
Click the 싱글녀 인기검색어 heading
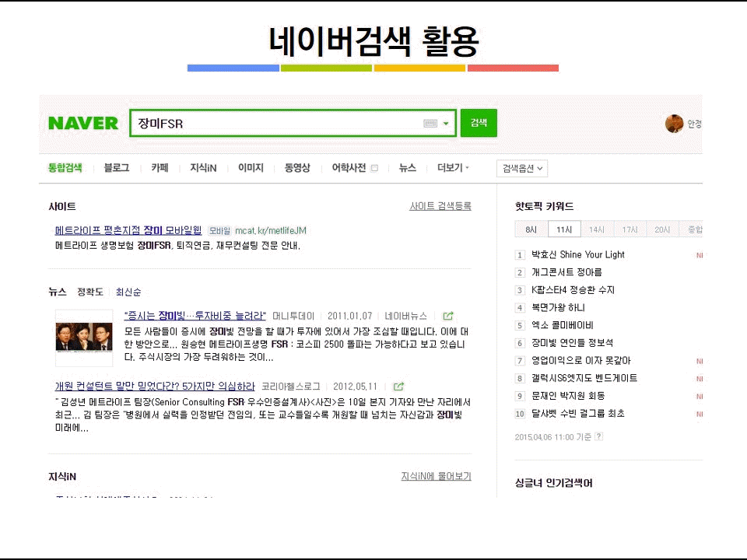point(553,483)
